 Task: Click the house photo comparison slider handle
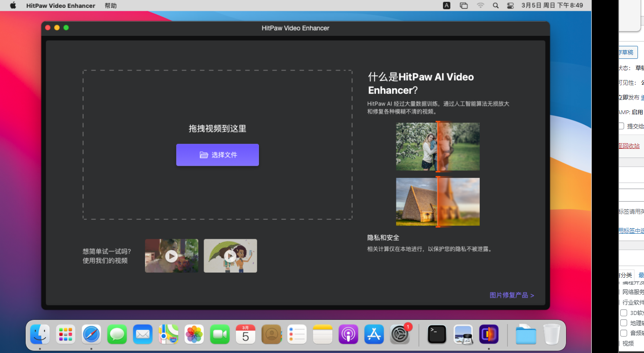point(437,202)
